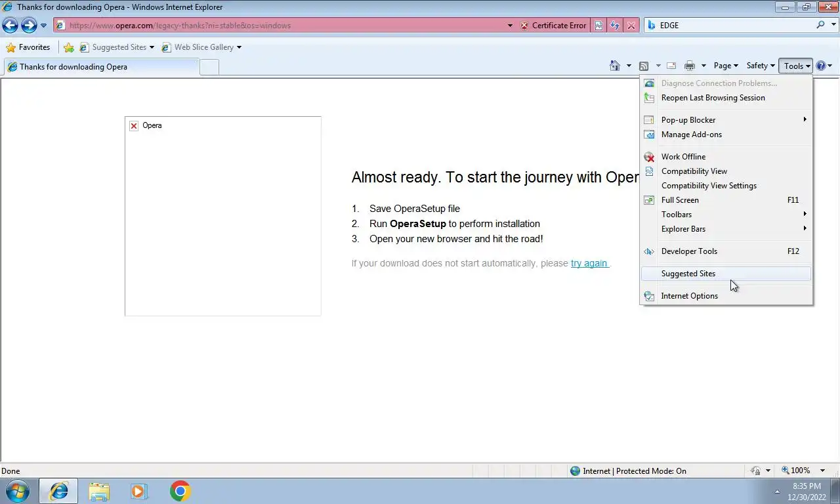Viewport: 840px width, 504px height.
Task: Open Suggested Sites in the Favorites bar
Action: 117,47
